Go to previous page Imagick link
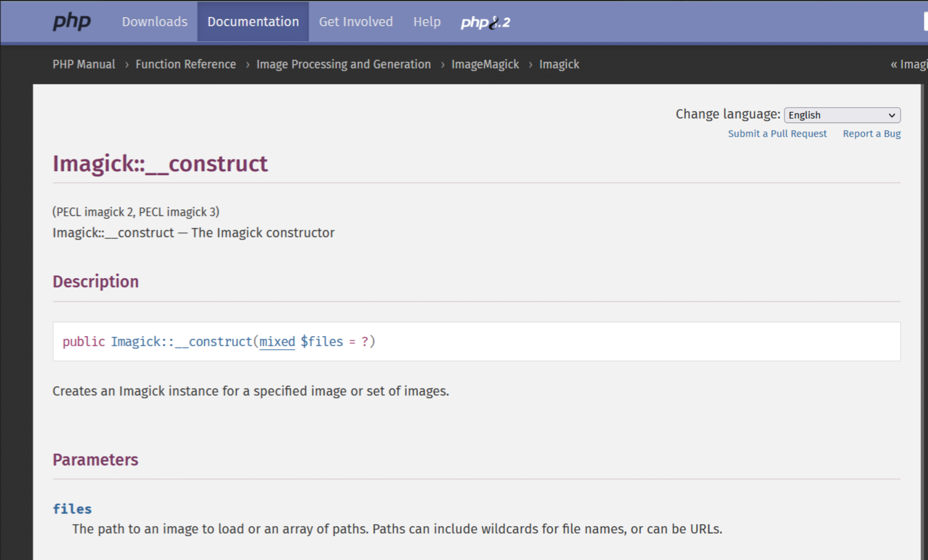The image size is (928, 560). pos(909,64)
